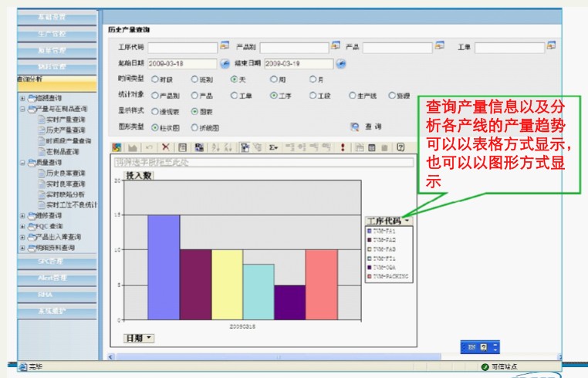
Task: Click TXM-PACKING legend color swatch
Action: (x=370, y=276)
